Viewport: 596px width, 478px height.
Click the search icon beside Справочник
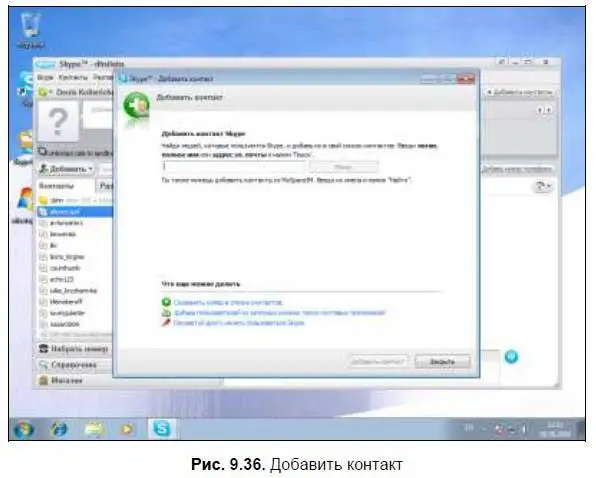point(44,365)
